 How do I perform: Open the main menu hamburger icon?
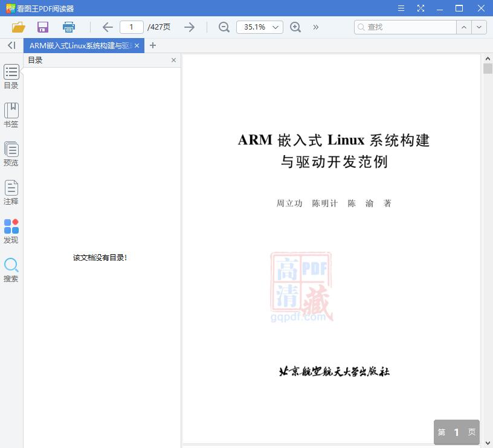point(401,8)
